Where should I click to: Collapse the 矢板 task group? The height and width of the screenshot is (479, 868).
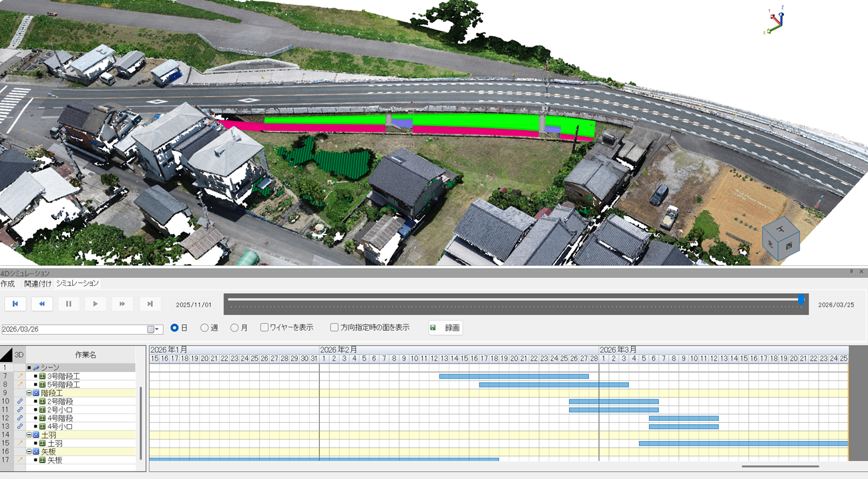click(29, 452)
